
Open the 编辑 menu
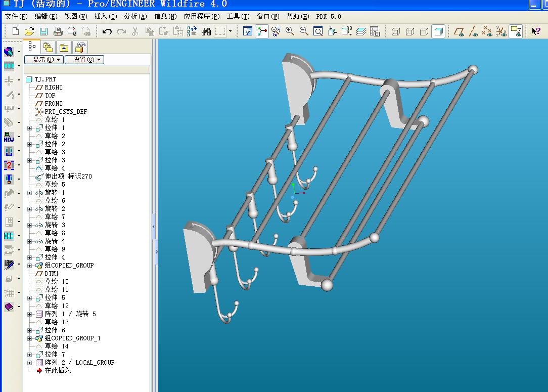46,16
